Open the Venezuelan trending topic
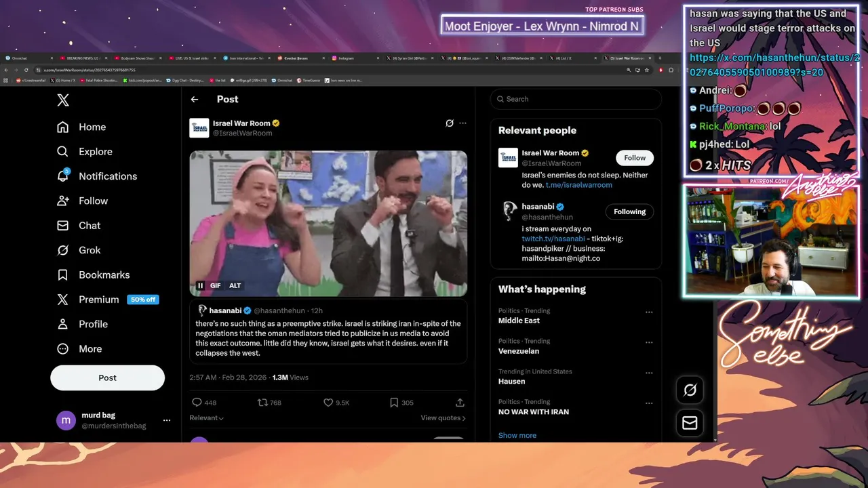This screenshot has height=488, width=868. click(x=519, y=351)
